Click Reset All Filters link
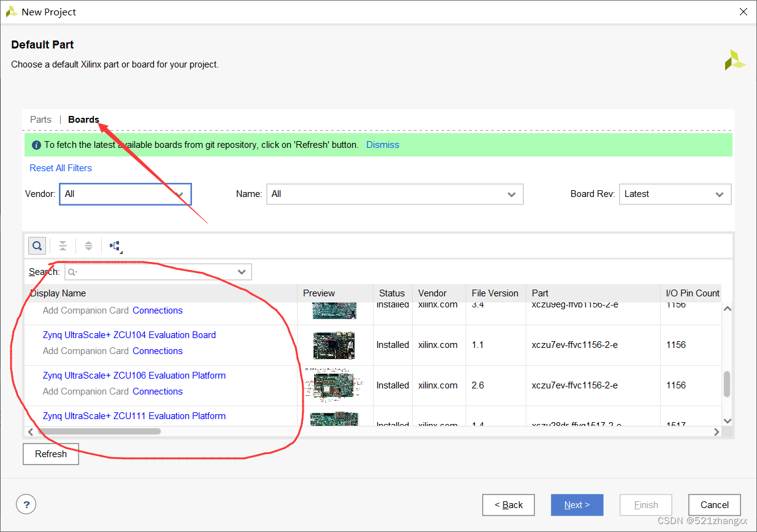The image size is (757, 532). [61, 168]
